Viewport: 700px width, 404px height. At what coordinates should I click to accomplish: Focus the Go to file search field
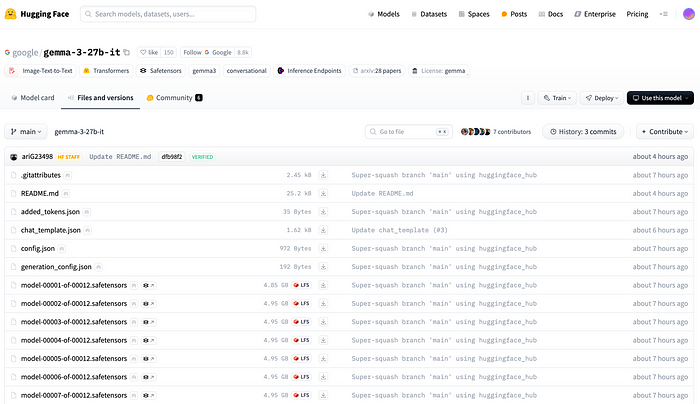[409, 132]
